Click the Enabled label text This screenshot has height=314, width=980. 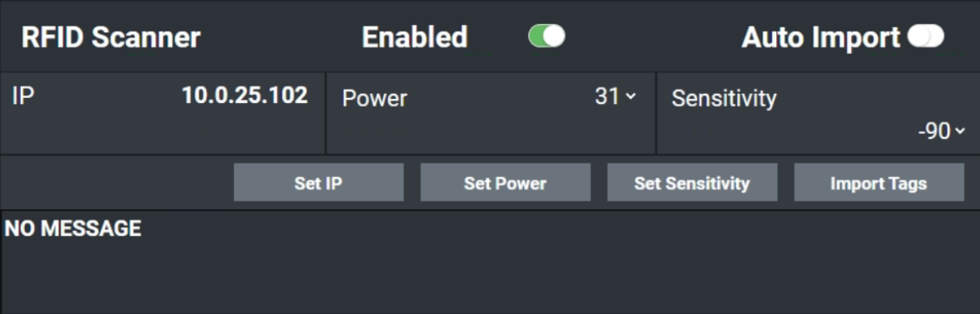pos(414,37)
